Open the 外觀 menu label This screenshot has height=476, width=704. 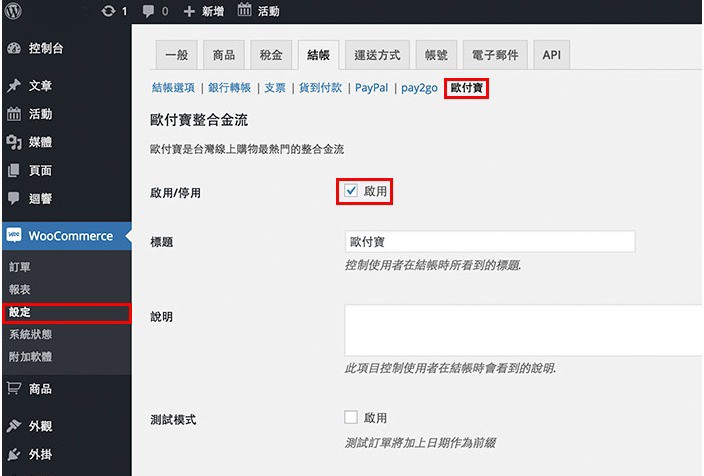(40, 426)
